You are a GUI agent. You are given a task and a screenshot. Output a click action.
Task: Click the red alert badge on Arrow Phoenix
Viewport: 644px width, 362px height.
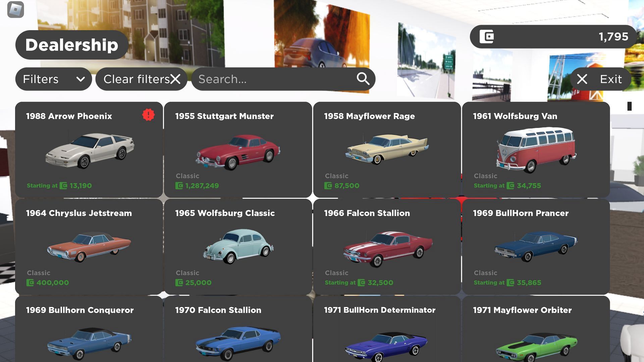(148, 115)
